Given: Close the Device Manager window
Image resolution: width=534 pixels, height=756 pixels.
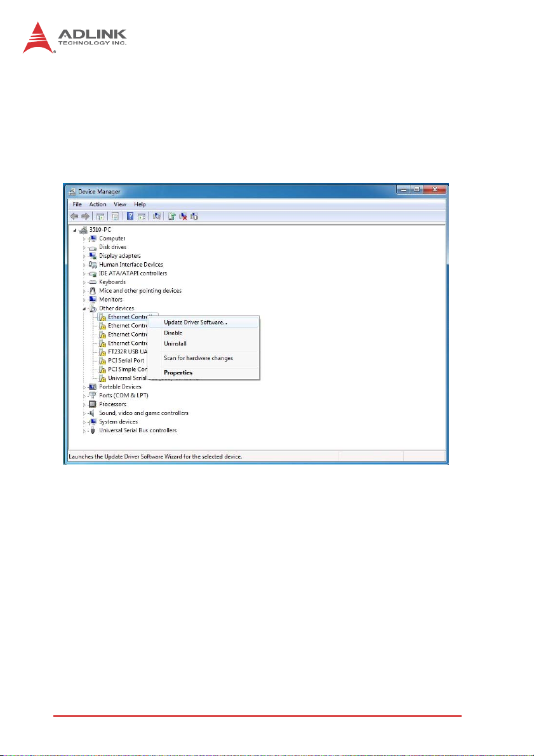Looking at the screenshot, I should point(434,190).
